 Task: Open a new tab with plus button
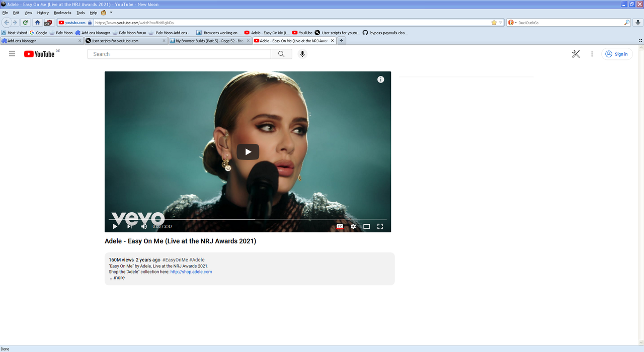[x=342, y=41]
